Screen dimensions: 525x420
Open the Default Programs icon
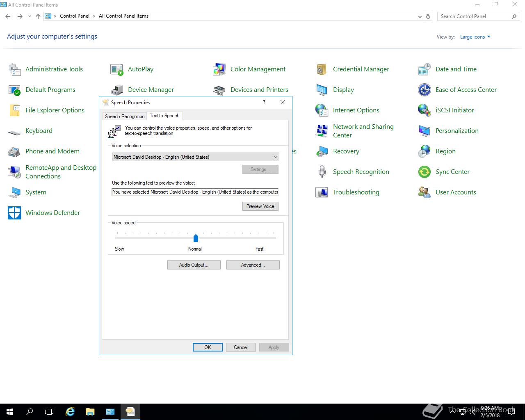14,90
